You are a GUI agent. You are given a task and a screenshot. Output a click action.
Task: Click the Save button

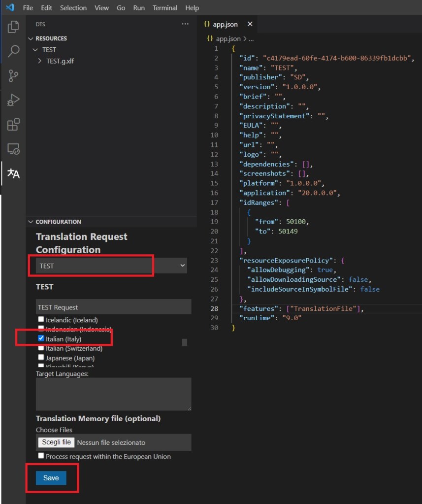pyautogui.click(x=51, y=478)
